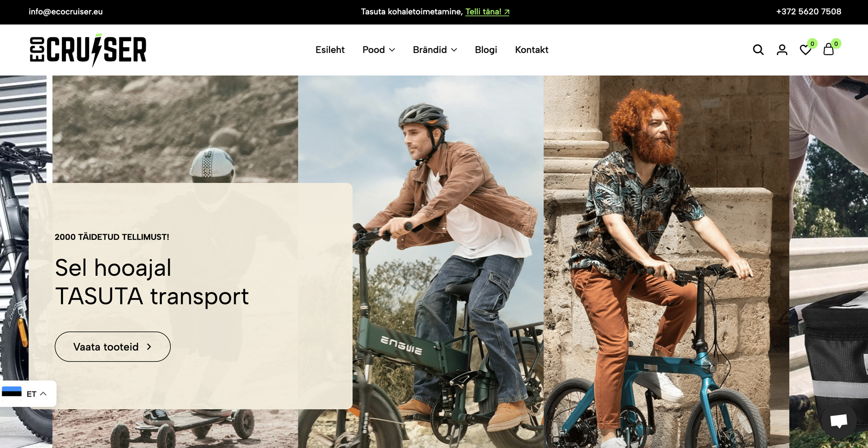
Task: Expand the ET language selector
Action: tap(37, 394)
